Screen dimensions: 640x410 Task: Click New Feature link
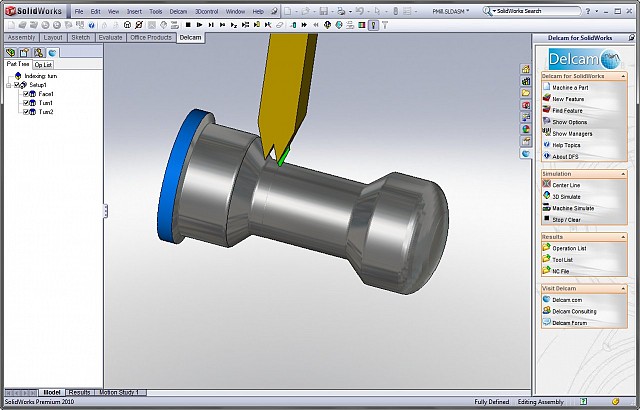pos(568,99)
